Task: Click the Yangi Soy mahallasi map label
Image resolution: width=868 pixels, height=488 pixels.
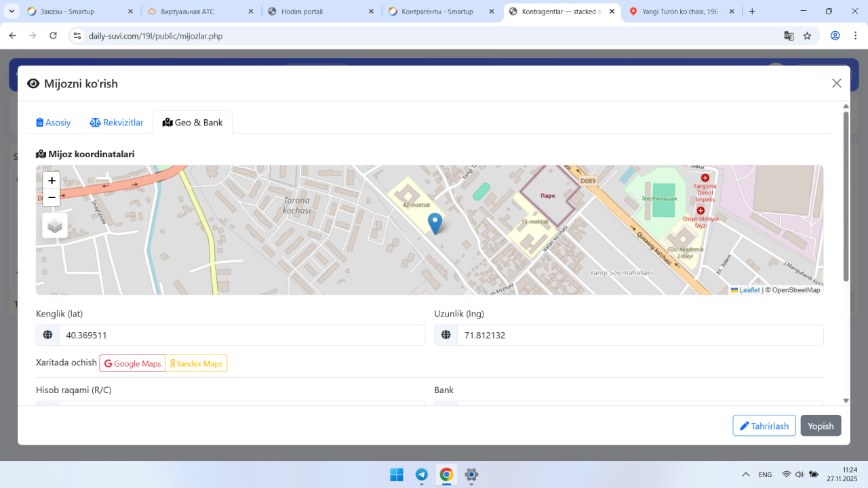Action: (x=620, y=272)
